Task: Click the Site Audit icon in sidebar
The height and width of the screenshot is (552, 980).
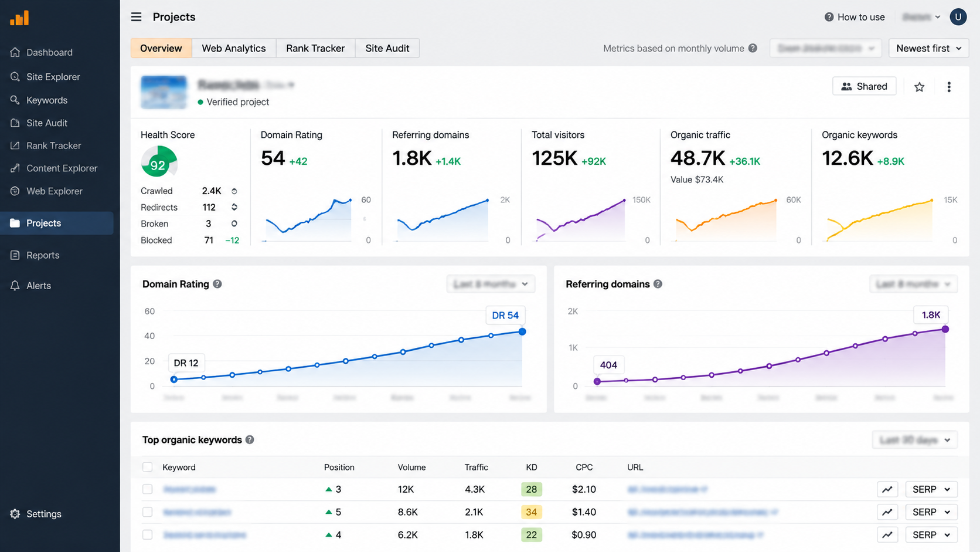Action: point(15,123)
